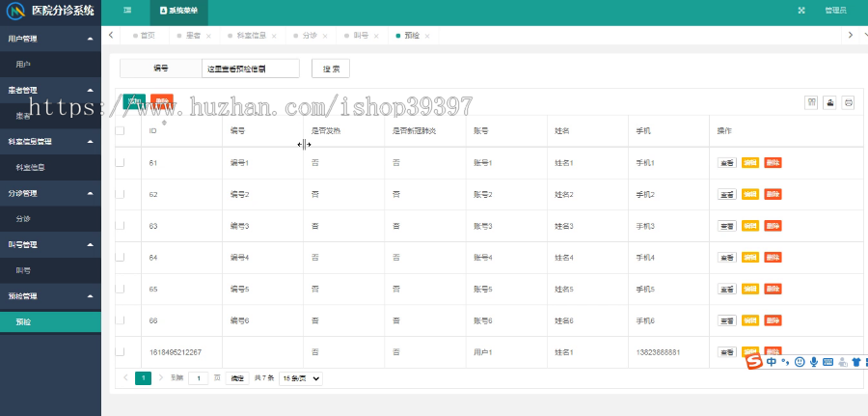The width and height of the screenshot is (868, 416).
Task: Click the print table icon
Action: 848,102
